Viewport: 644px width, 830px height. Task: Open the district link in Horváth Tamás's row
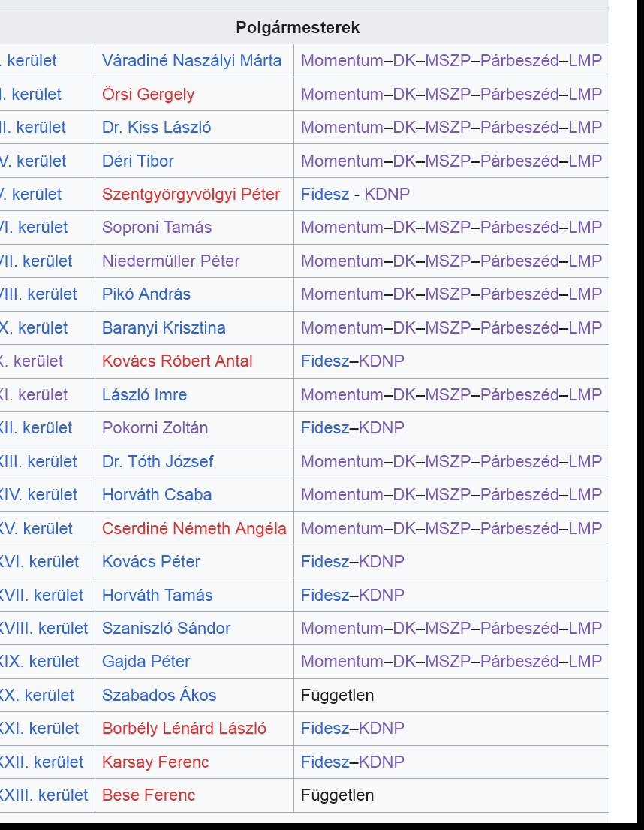[x=41, y=596]
